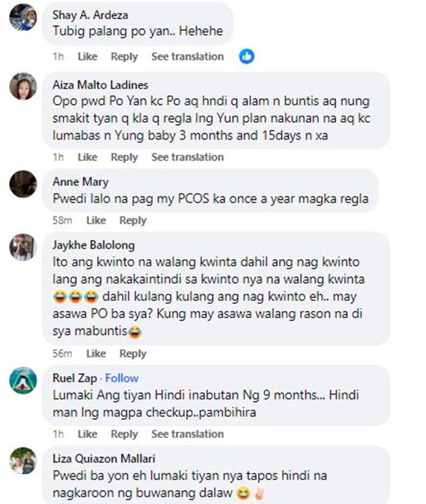The image size is (426, 504).
Task: Open Anne Mary's profile avatar
Action: (x=23, y=184)
